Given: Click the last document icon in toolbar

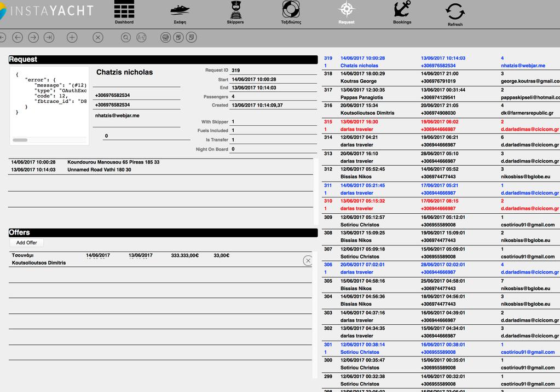Looking at the screenshot, I should pyautogui.click(x=192, y=38).
